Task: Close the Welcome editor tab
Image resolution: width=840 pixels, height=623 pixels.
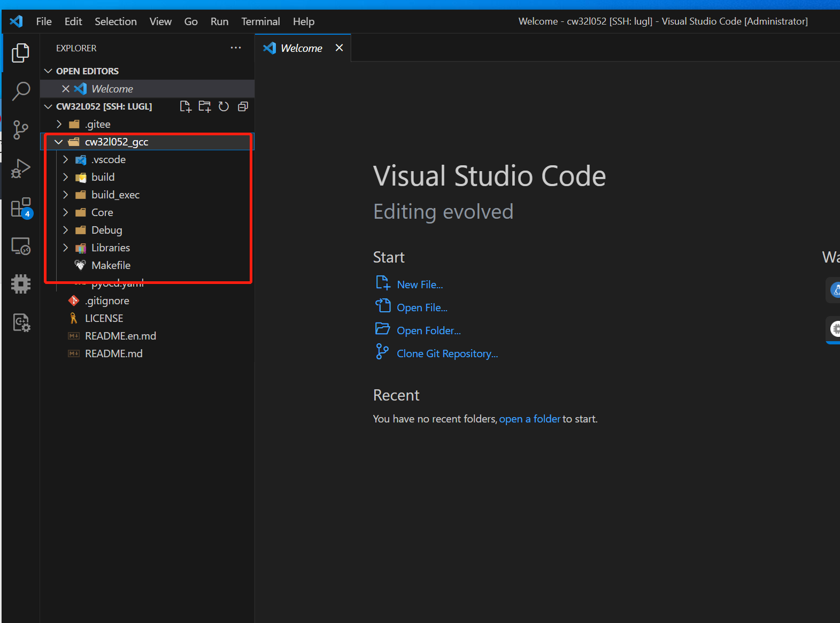Action: click(x=339, y=48)
